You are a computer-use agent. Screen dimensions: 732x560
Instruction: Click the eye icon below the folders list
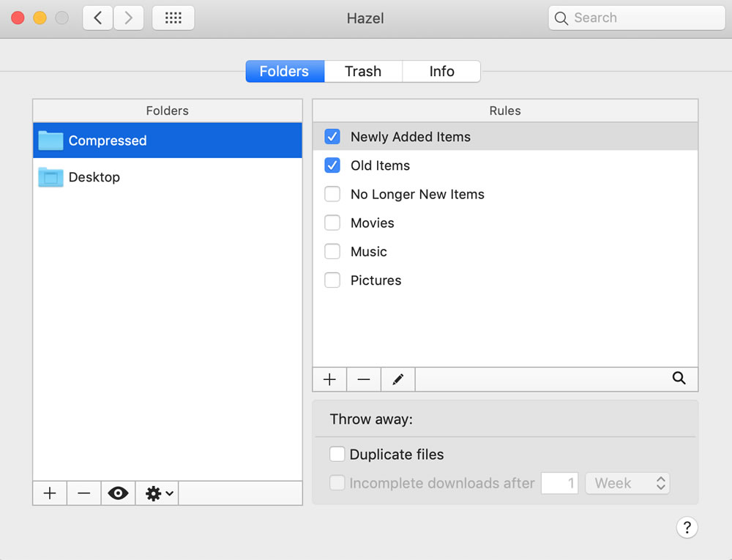pyautogui.click(x=118, y=493)
